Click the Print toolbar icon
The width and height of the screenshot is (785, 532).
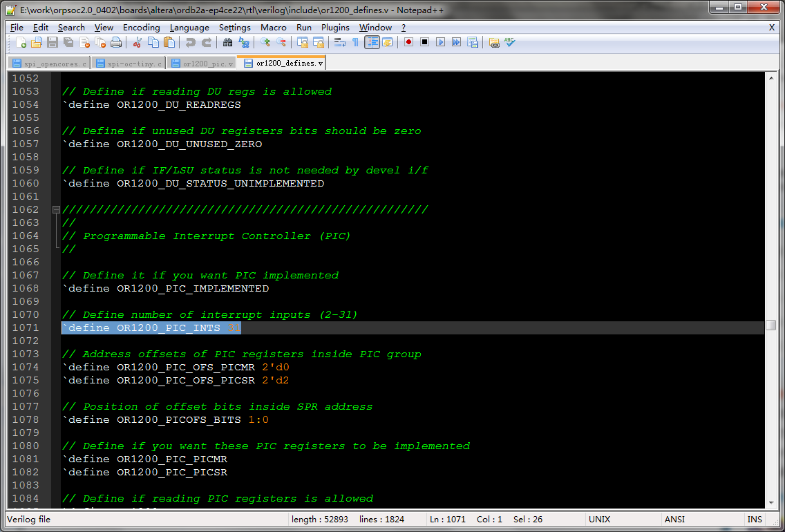pyautogui.click(x=115, y=43)
